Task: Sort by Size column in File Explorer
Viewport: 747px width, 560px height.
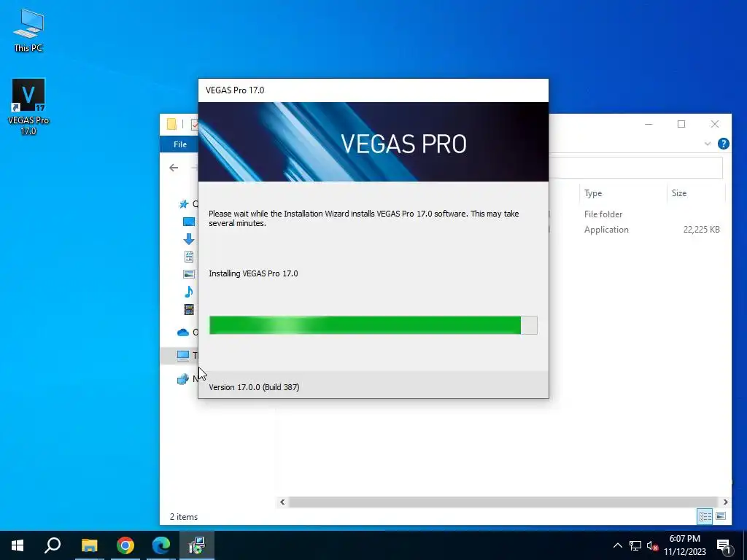Action: (679, 192)
